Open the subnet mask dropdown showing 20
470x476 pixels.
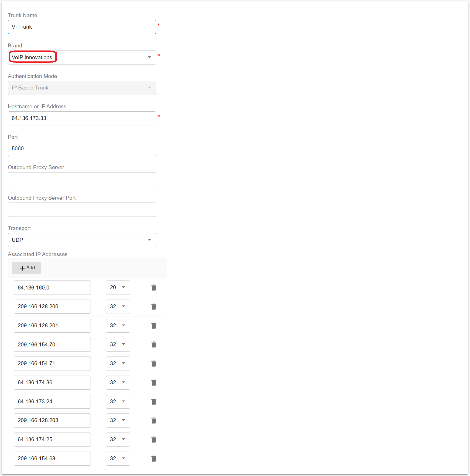(x=118, y=288)
